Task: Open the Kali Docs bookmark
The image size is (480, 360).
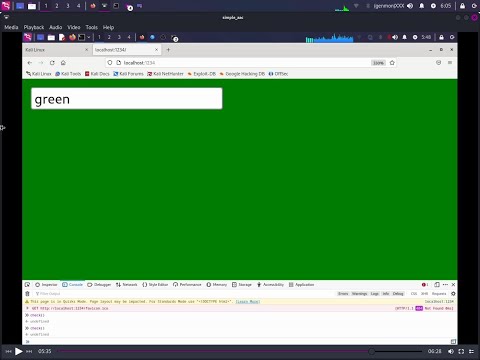Action: [97, 74]
